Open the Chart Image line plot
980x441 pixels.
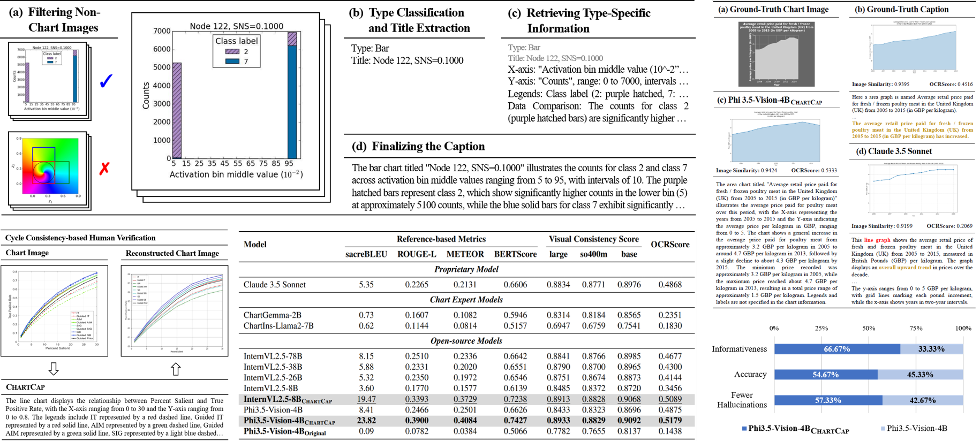[55, 311]
